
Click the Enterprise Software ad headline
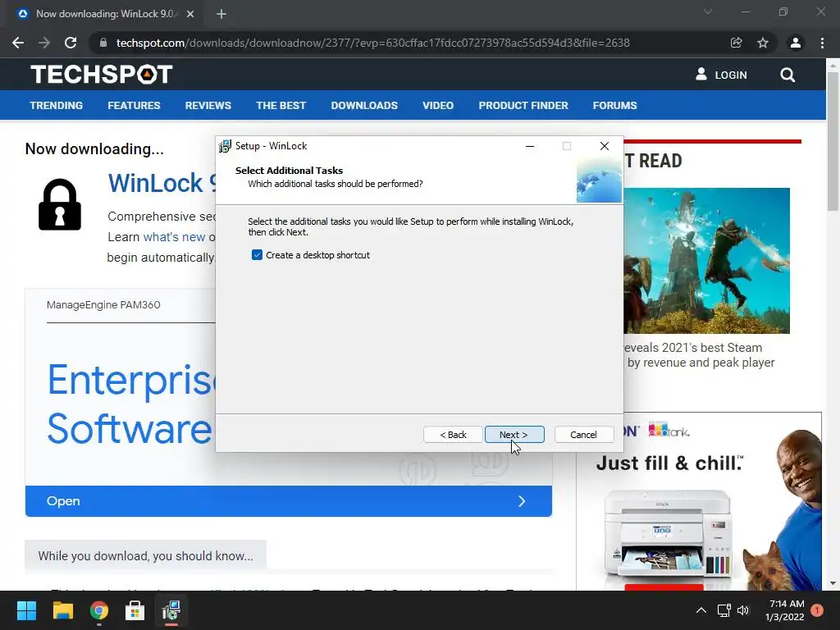(131, 404)
